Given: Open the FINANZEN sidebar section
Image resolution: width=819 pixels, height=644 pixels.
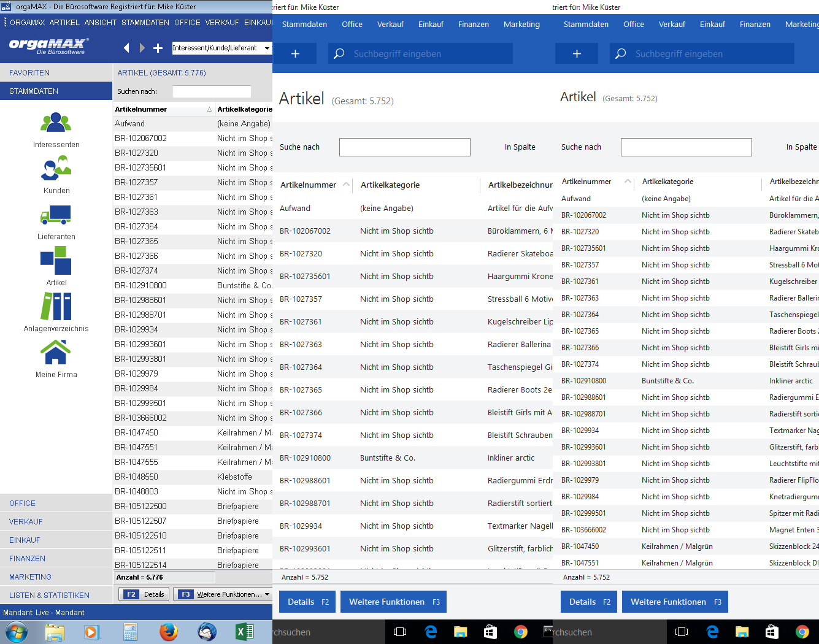Looking at the screenshot, I should pos(56,558).
